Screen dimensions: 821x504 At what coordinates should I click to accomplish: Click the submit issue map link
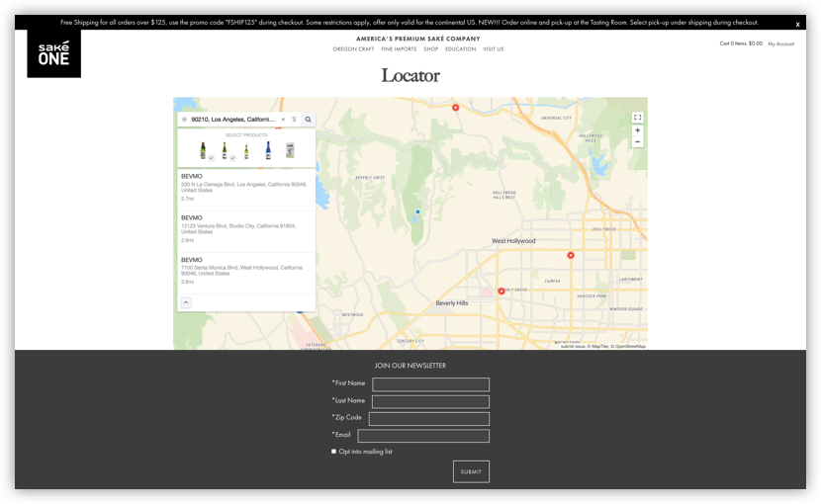[573, 347]
